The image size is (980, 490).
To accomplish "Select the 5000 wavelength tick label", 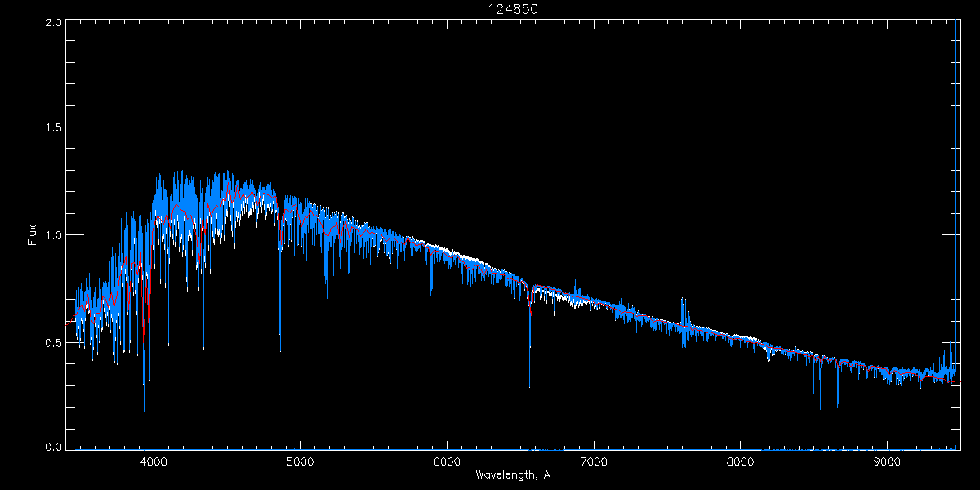I will pos(300,461).
